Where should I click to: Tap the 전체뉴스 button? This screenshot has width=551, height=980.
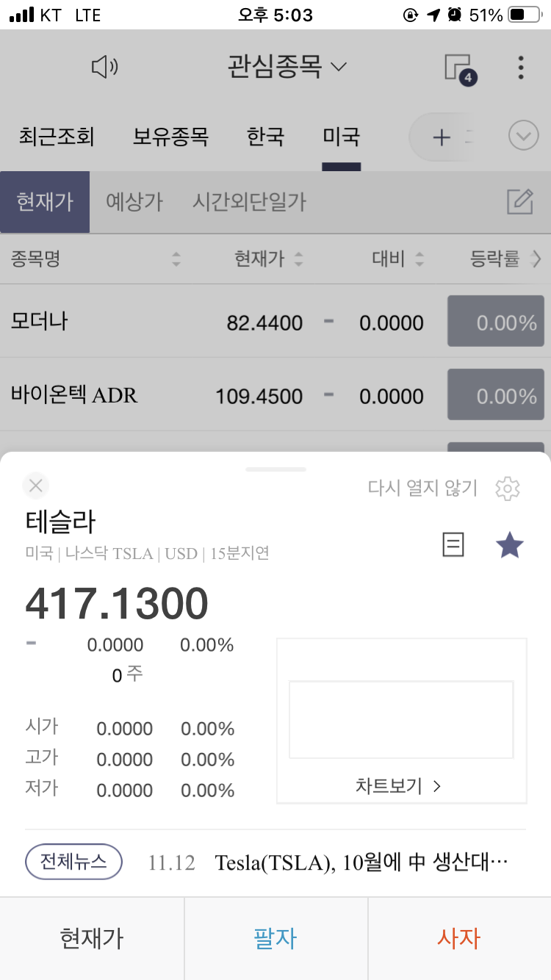coord(73,862)
